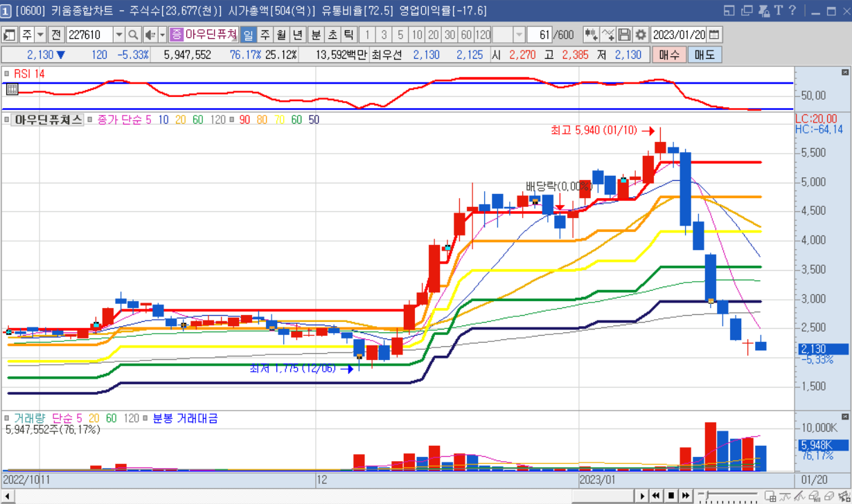Rewind the chart replay
852x504 pixels.
point(656,496)
